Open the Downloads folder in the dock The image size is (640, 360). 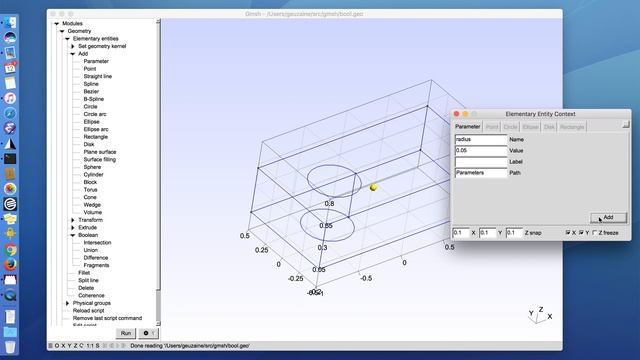tap(10, 332)
